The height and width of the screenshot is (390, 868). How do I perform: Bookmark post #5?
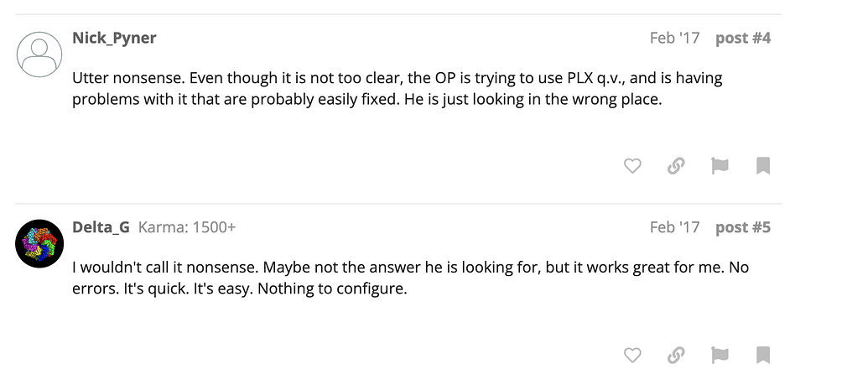(x=763, y=356)
